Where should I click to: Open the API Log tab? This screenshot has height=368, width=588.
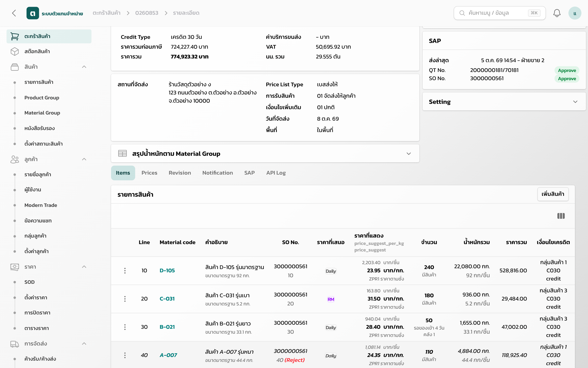[x=276, y=173]
